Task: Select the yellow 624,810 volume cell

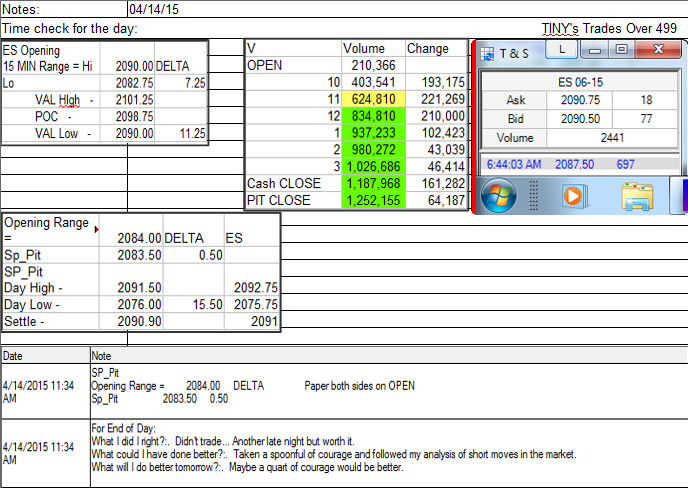Action: coord(373,99)
